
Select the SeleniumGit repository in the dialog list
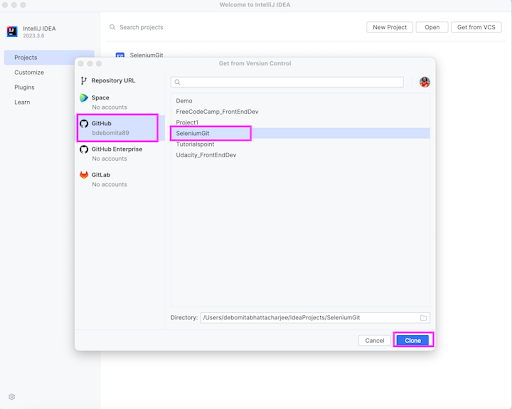pyautogui.click(x=300, y=133)
